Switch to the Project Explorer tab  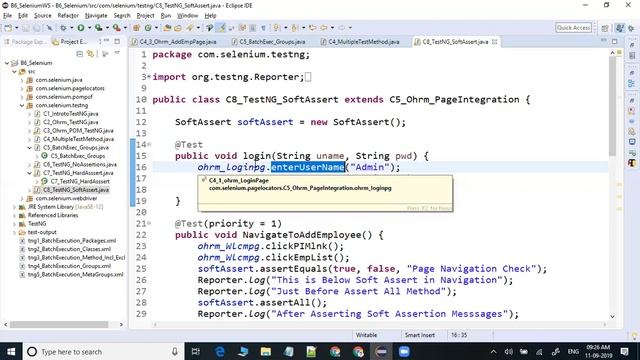coord(69,42)
